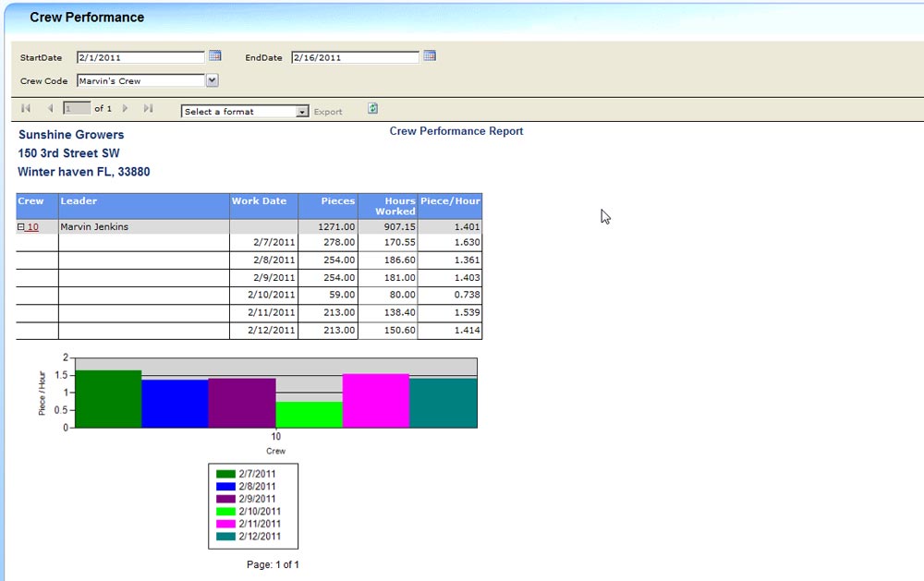Click the Crew Performance Report title
Screen dimensions: 924x581
(x=456, y=131)
